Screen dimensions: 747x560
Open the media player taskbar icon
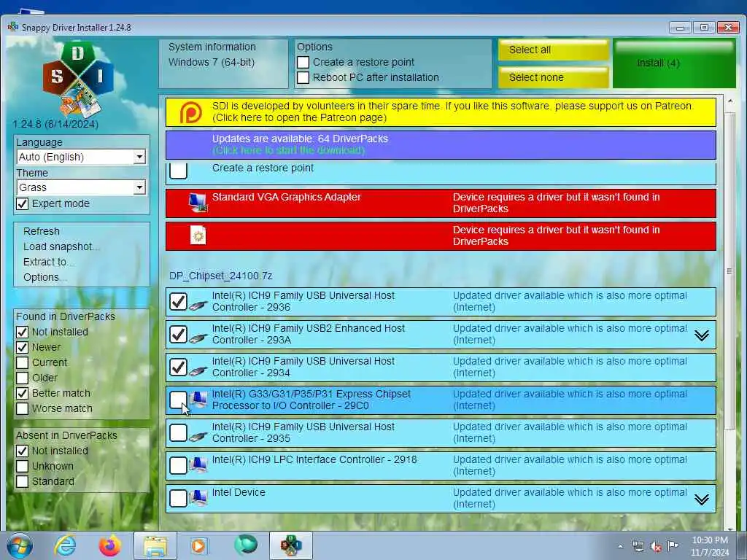198,545
